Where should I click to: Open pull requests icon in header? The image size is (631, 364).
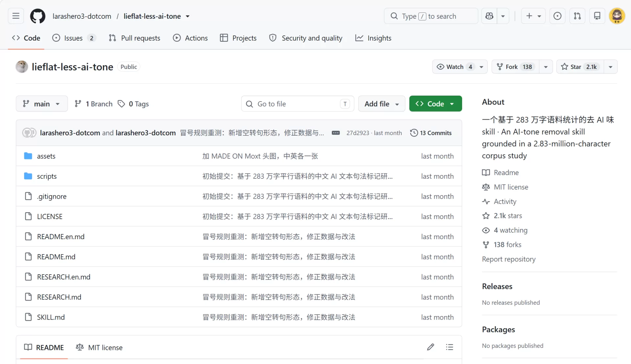577,16
